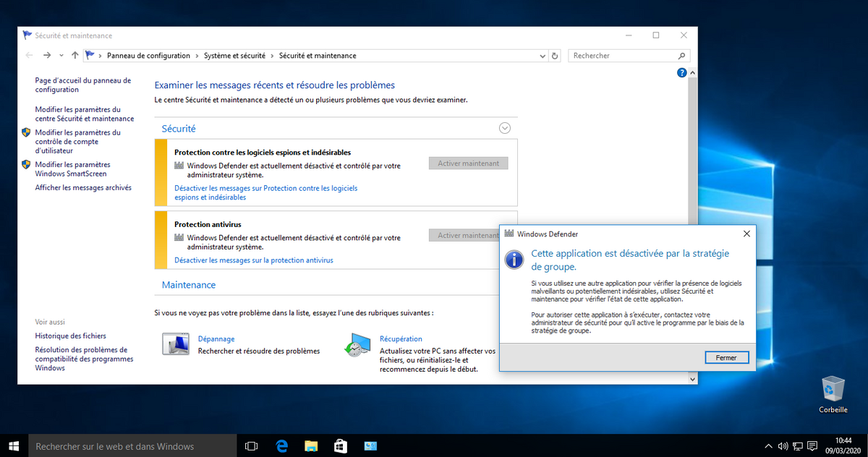Viewport: 868px width, 457px height.
Task: Click the Dépannage computer icon
Action: click(176, 345)
